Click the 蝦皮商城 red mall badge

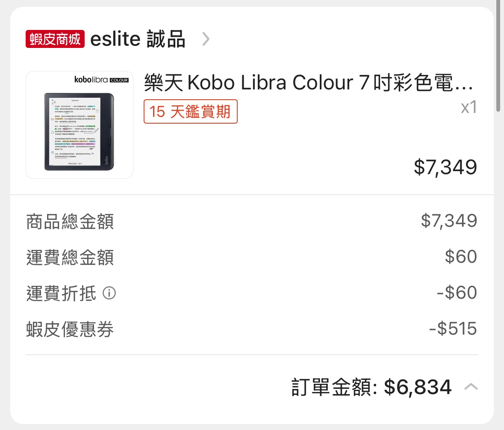pyautogui.click(x=55, y=39)
